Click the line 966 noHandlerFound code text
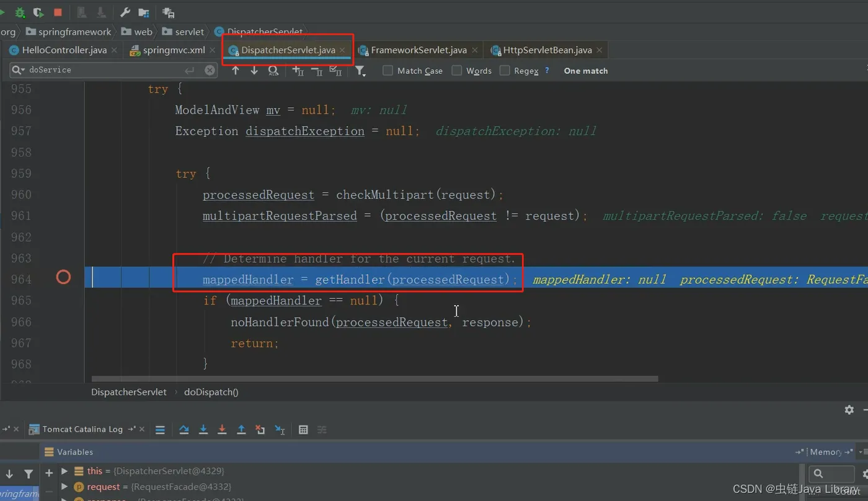 point(381,322)
